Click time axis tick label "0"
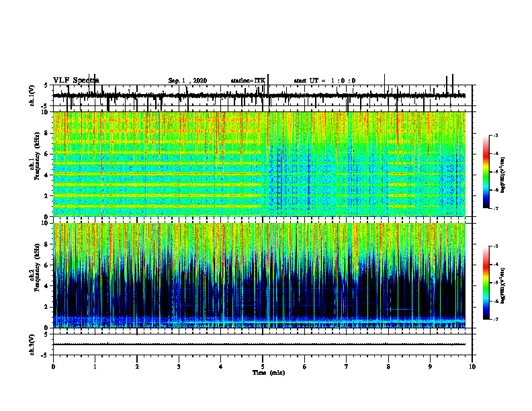Viewport: 532px width, 411px height. pos(53,367)
